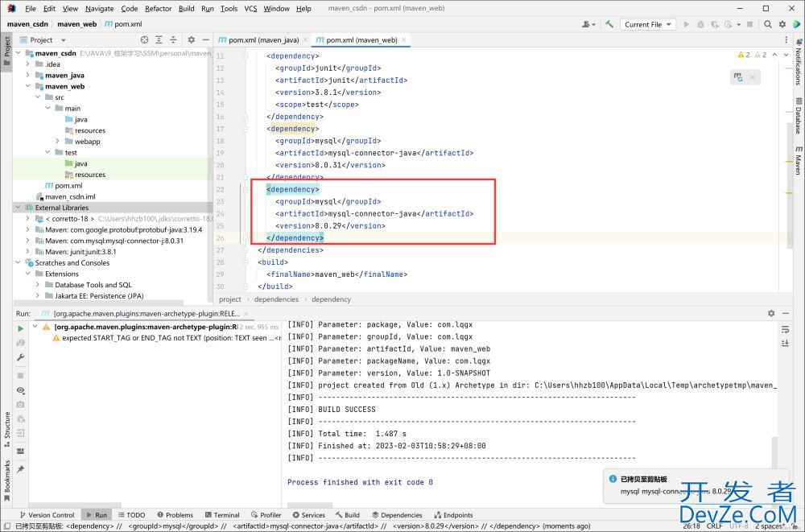Screen dimensions: 805x532
Task: Open the Terminal tool window
Action: click(x=222, y=514)
